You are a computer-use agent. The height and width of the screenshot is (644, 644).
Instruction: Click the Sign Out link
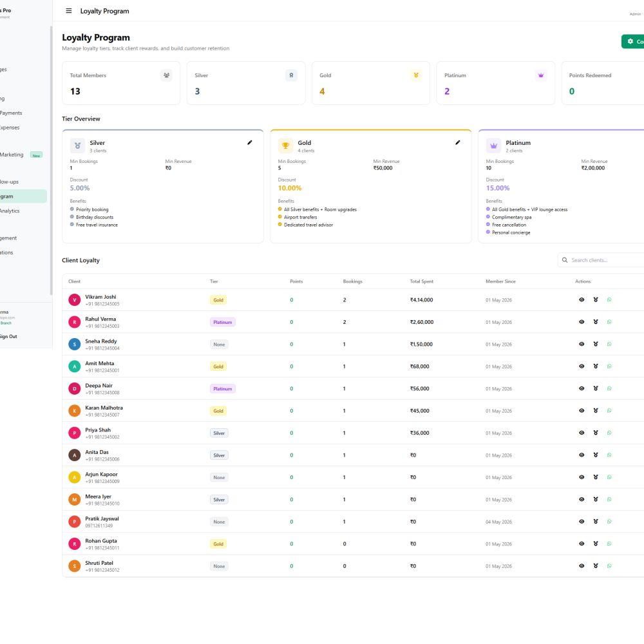point(8,337)
